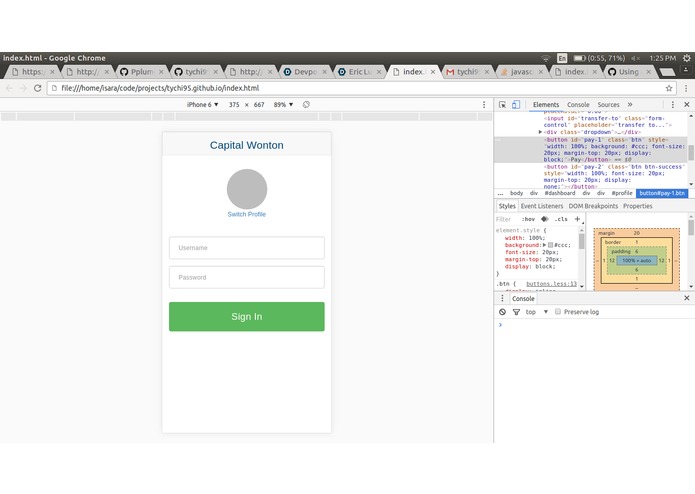
Task: Activate the inspect element picker icon
Action: point(502,105)
